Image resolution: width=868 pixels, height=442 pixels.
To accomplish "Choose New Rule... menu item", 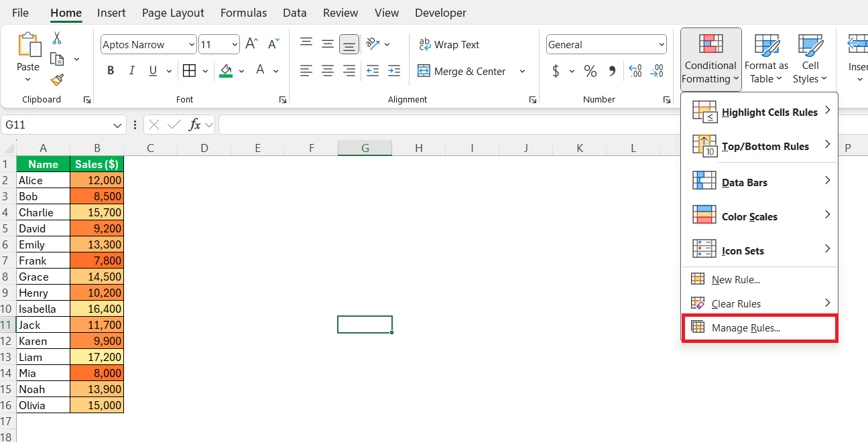I will [760, 280].
